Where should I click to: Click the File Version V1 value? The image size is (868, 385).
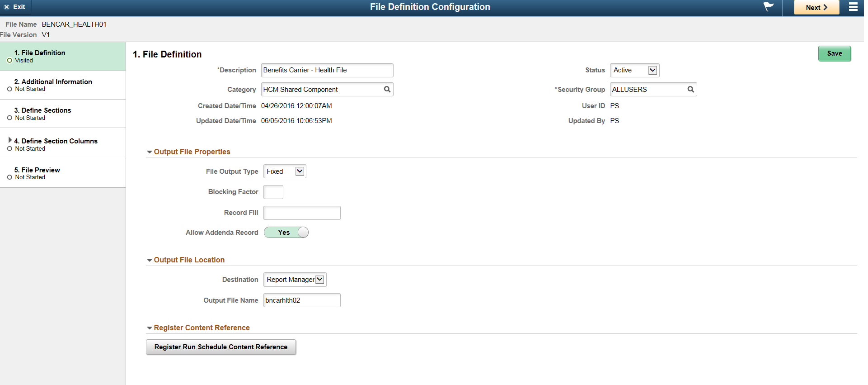point(46,35)
